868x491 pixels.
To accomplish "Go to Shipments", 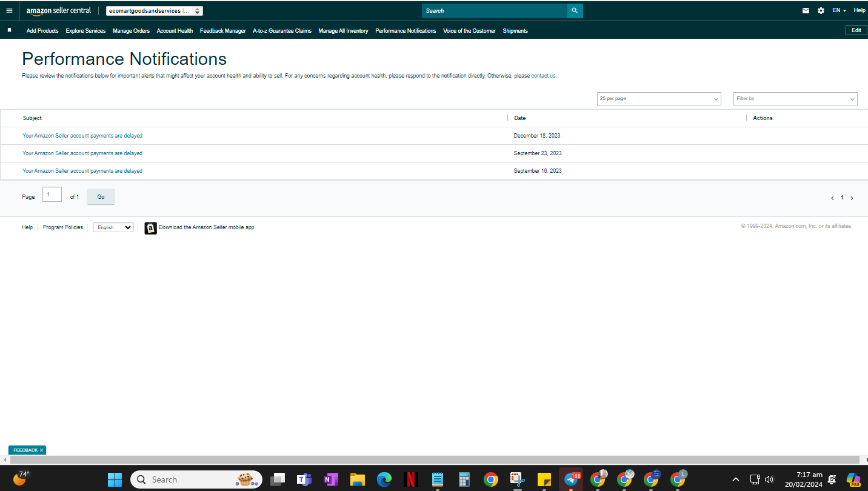I will pos(515,31).
